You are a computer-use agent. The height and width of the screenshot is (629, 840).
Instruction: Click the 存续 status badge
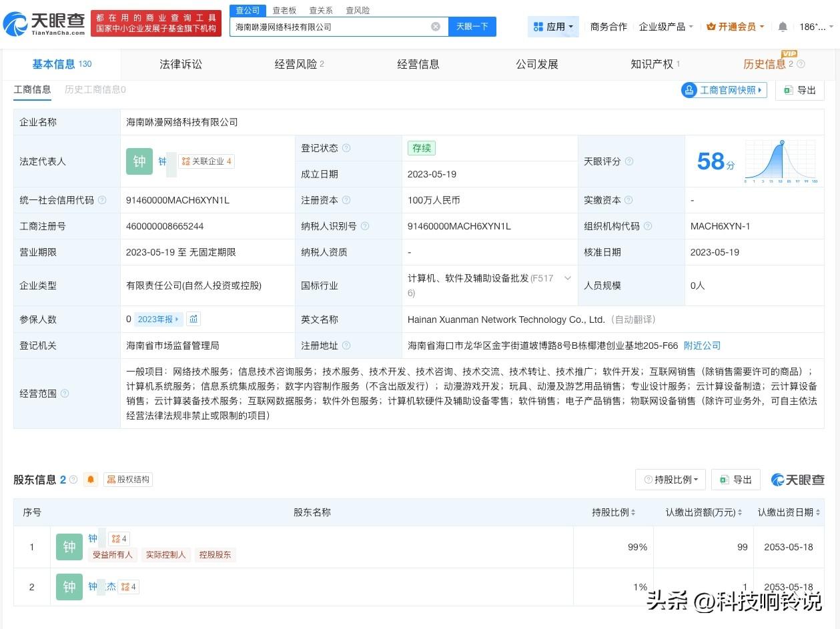(422, 148)
